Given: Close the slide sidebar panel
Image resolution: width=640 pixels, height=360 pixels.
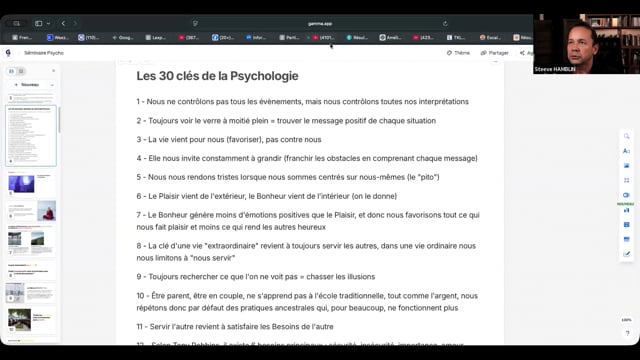Looking at the screenshot, I should coord(53,71).
